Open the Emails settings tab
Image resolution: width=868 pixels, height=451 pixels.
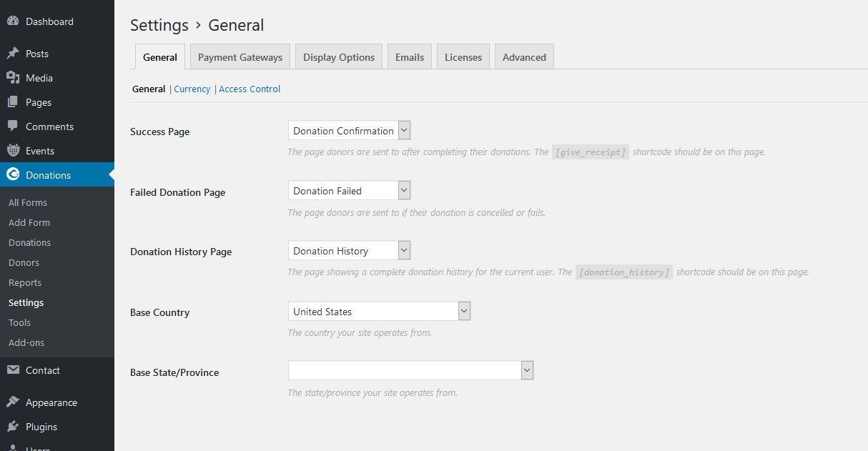[x=409, y=56]
